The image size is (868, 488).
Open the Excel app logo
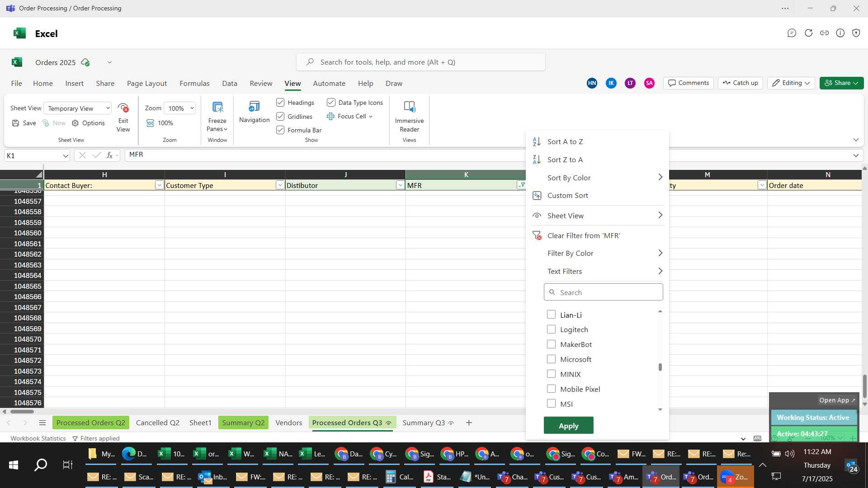[x=19, y=33]
